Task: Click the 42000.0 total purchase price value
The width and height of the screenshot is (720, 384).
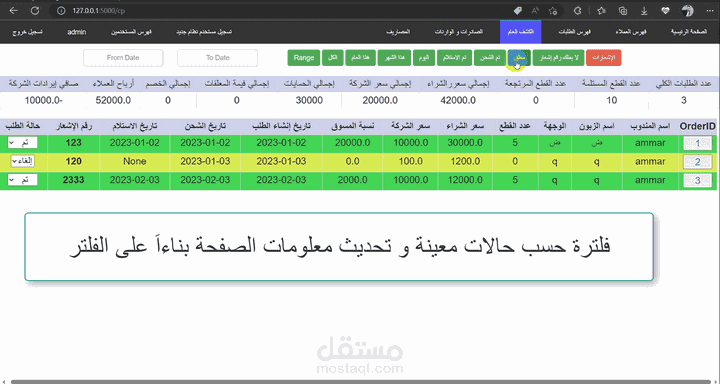Action: (458, 100)
